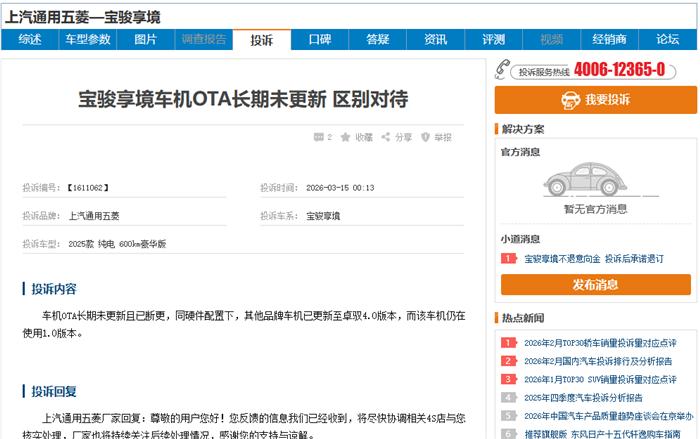Click the complaint hotline phone icon

(x=503, y=70)
